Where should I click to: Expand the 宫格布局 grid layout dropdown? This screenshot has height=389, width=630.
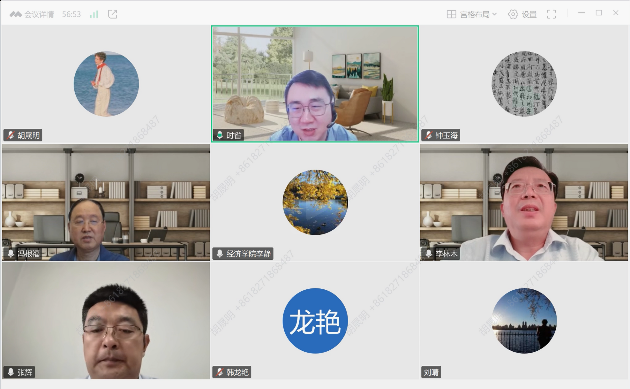click(472, 14)
